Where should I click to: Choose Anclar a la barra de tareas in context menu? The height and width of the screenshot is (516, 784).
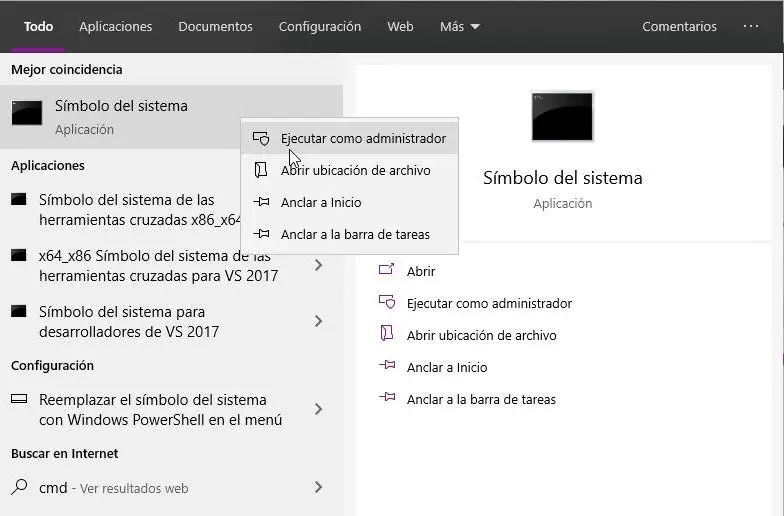point(349,234)
